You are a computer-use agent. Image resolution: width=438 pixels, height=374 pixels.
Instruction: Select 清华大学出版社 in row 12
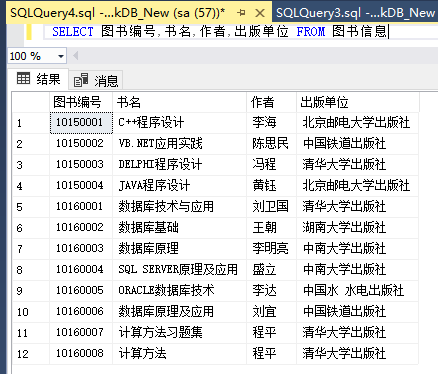[358, 354]
